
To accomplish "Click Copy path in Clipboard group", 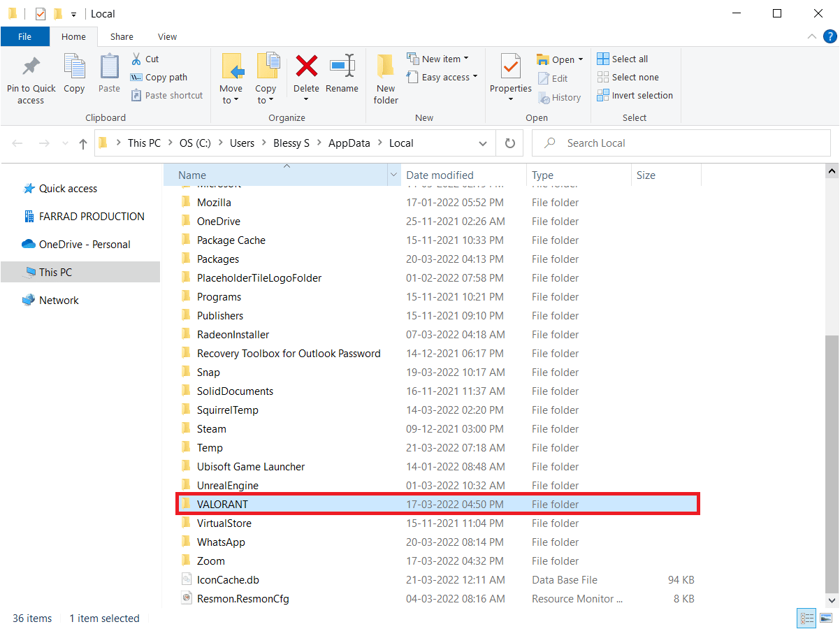I will (159, 78).
